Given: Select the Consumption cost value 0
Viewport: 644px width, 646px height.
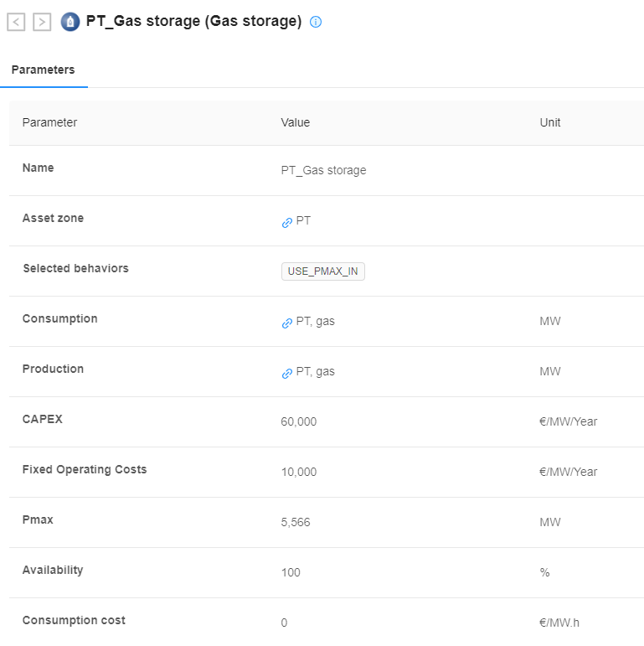Looking at the screenshot, I should point(284,623).
